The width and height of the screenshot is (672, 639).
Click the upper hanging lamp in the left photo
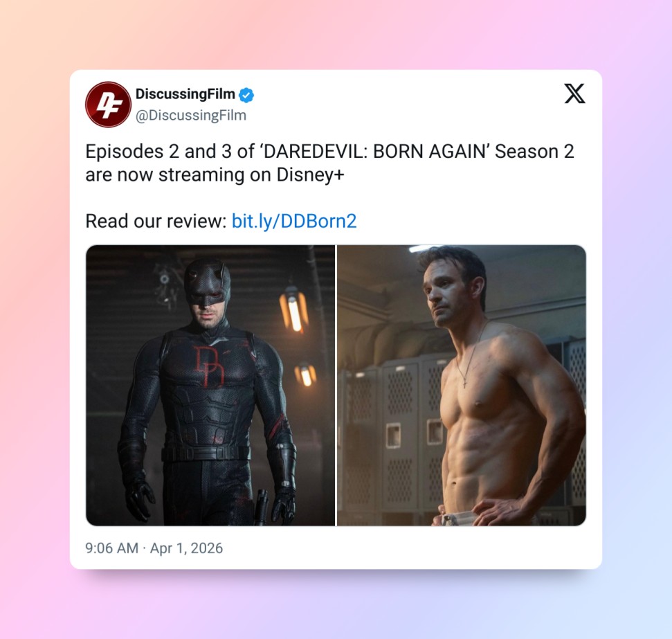click(293, 311)
